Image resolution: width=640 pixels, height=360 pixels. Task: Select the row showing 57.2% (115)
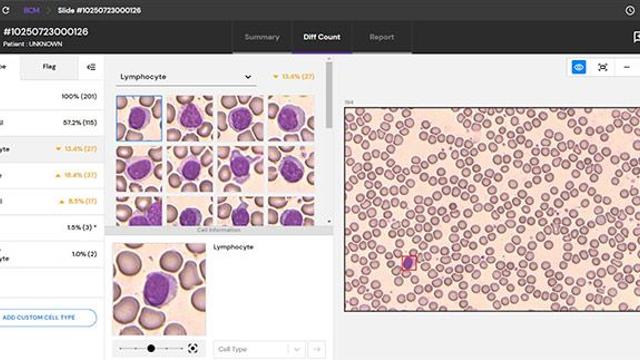point(51,122)
